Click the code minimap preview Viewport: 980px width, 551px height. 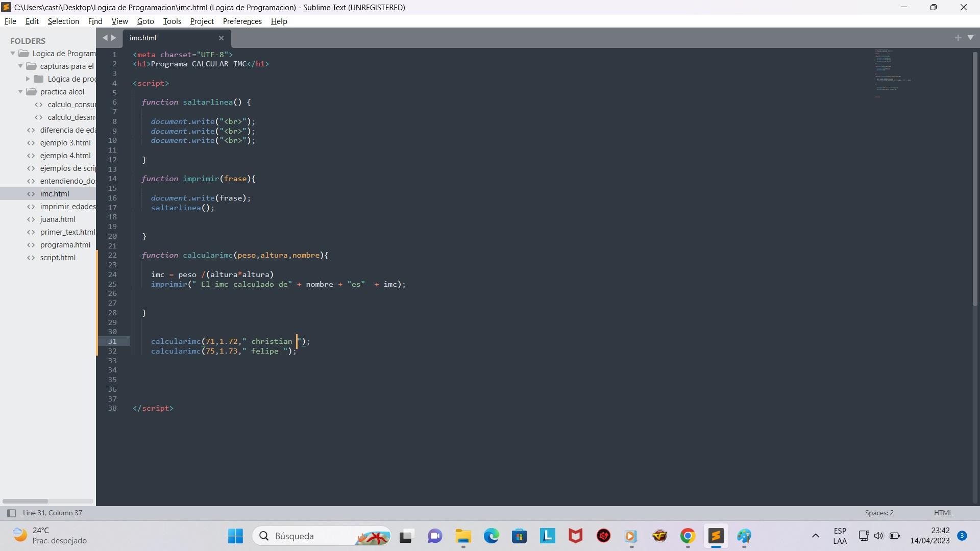pyautogui.click(x=893, y=74)
